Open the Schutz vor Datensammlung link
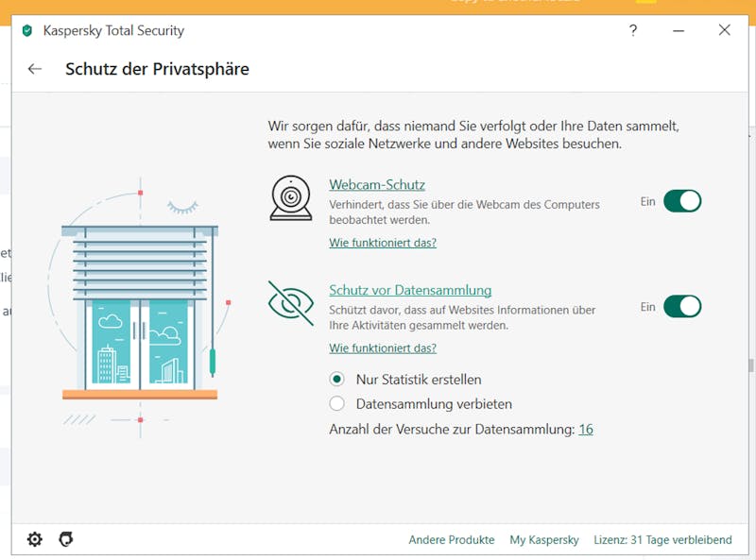The width and height of the screenshot is (756, 560). pyautogui.click(x=410, y=290)
